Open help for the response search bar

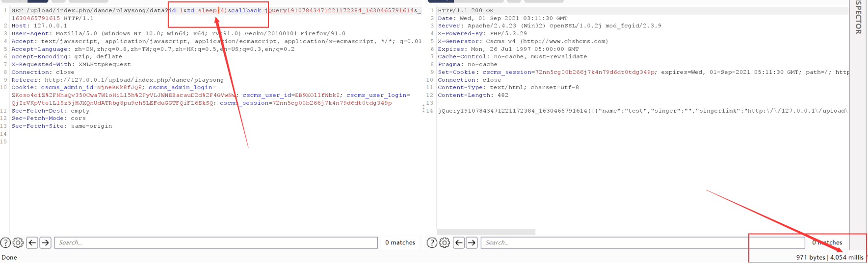click(432, 242)
